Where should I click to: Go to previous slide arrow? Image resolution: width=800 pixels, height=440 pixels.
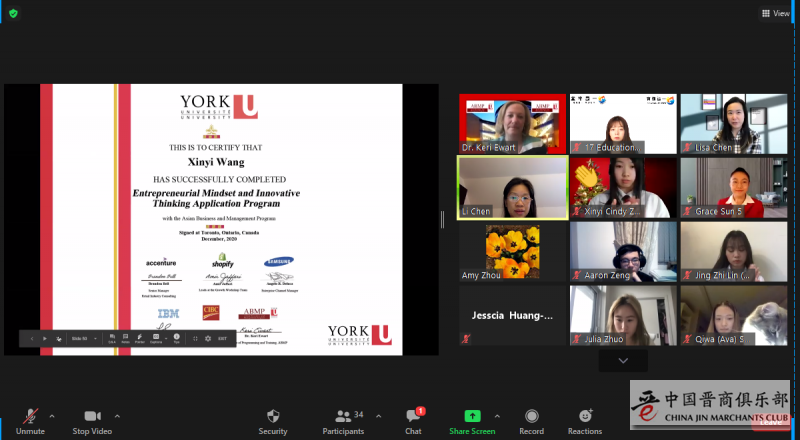coord(30,338)
